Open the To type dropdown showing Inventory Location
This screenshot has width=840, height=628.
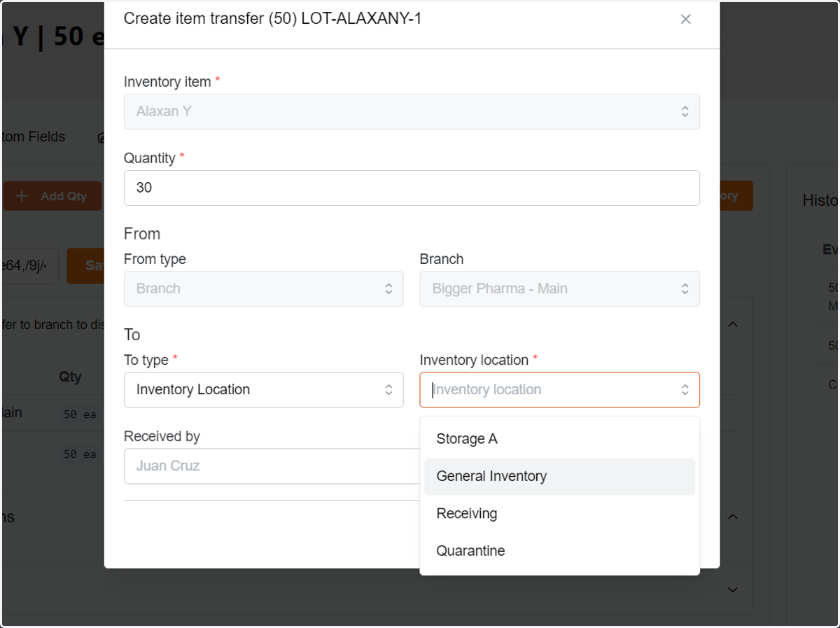tap(264, 389)
